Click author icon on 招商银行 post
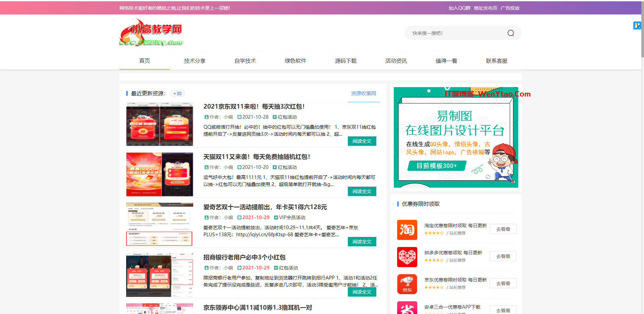The height and width of the screenshot is (314, 644). (x=206, y=268)
